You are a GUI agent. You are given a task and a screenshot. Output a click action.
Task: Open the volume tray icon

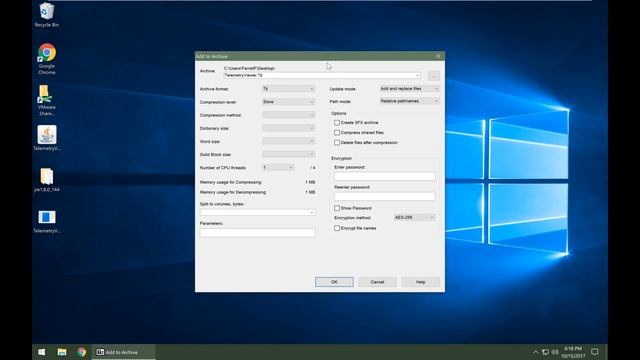pos(555,352)
